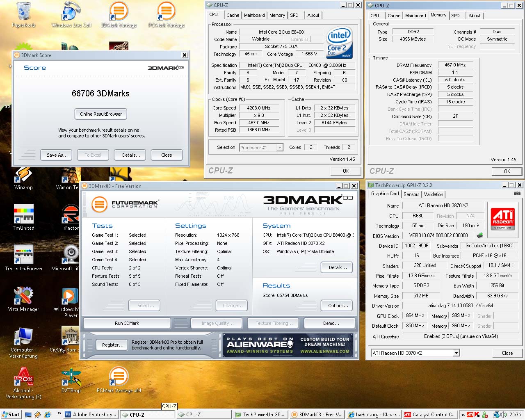525x420 pixels.
Task: Open the Validation tab in GPU-Z
Action: tap(434, 194)
